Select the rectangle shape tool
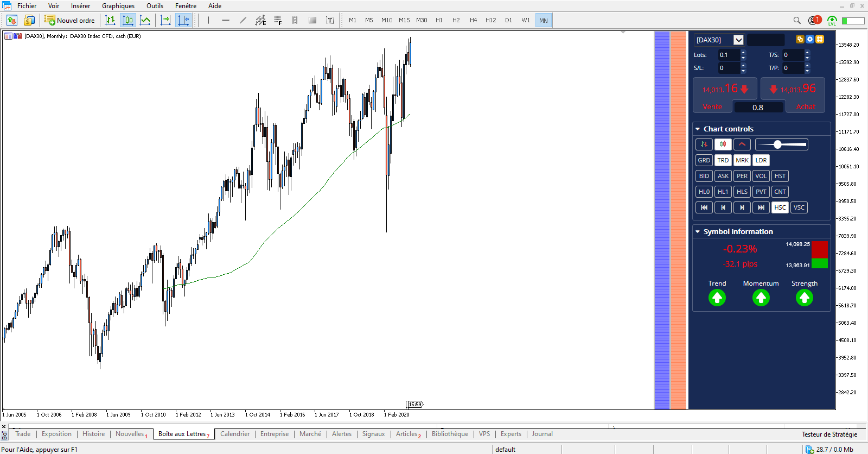 point(312,21)
